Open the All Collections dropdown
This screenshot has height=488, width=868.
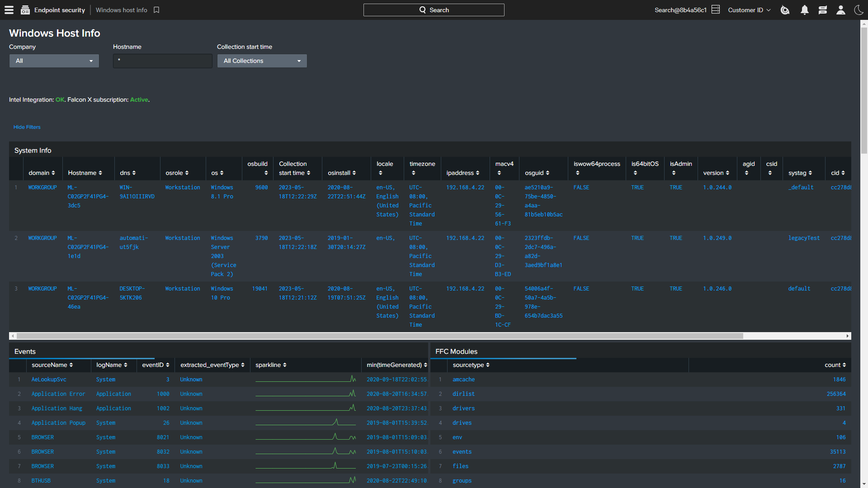(262, 61)
